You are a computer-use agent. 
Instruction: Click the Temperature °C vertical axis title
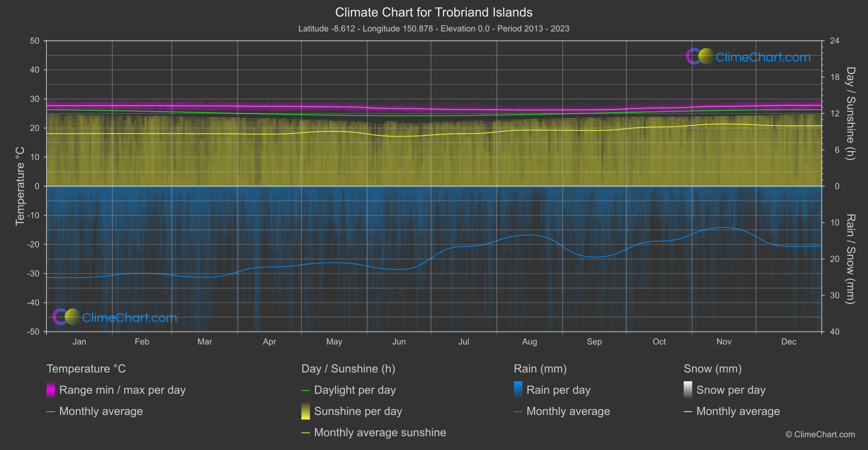pos(20,186)
